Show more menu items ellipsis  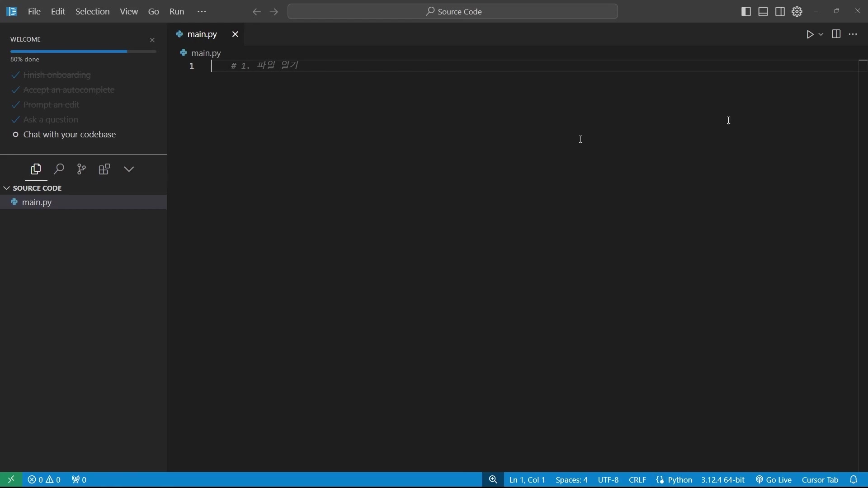click(202, 12)
